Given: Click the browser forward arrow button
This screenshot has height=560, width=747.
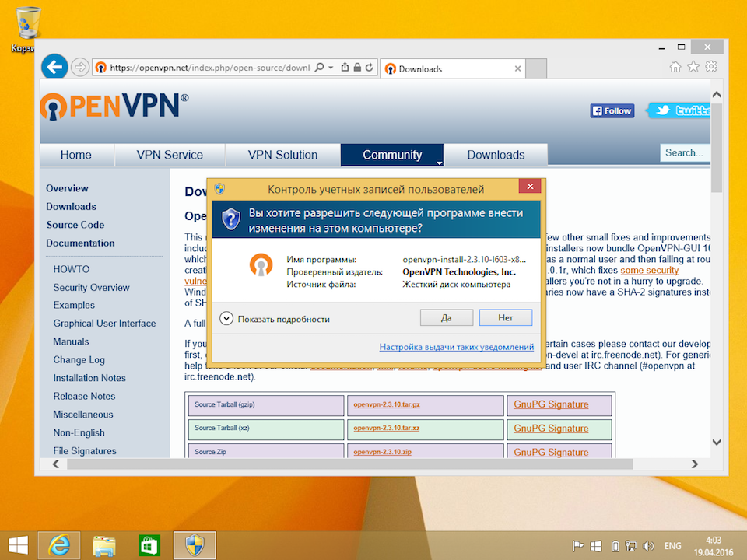Looking at the screenshot, I should pyautogui.click(x=80, y=67).
